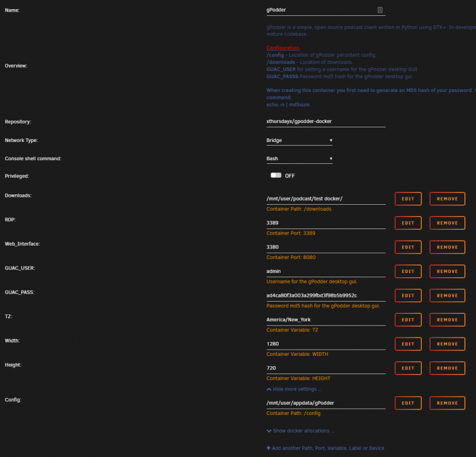Click the 'Container Path: /downloads' text

click(299, 209)
